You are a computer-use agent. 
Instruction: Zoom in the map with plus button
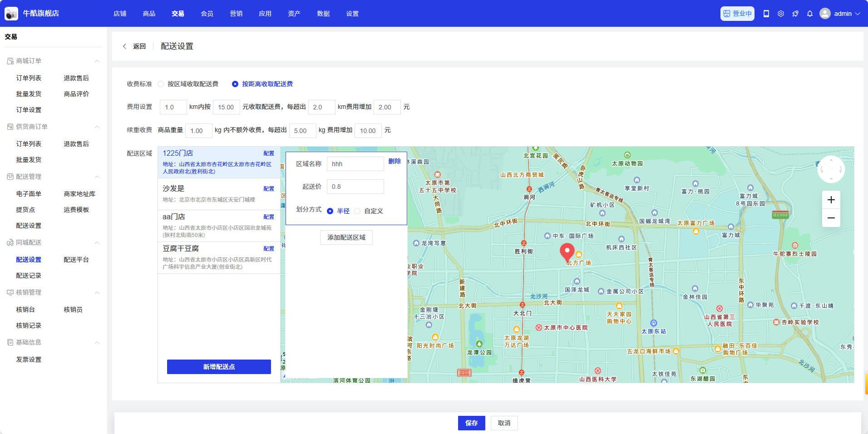point(831,200)
